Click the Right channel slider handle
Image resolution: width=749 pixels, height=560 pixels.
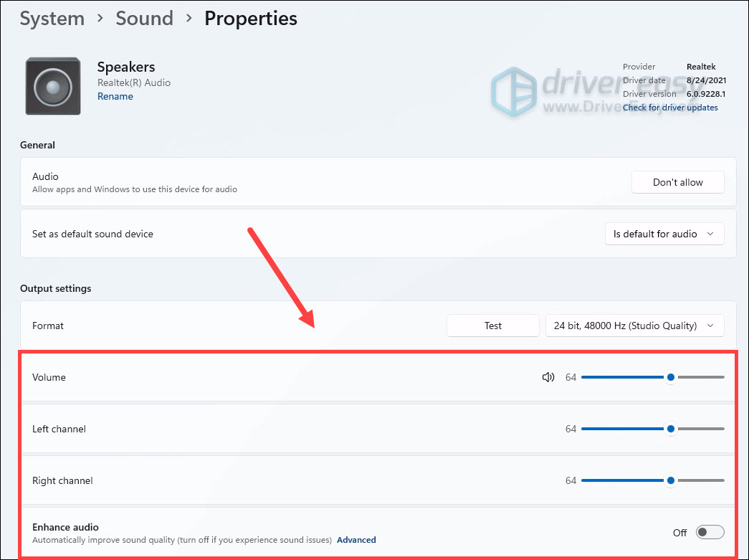671,480
